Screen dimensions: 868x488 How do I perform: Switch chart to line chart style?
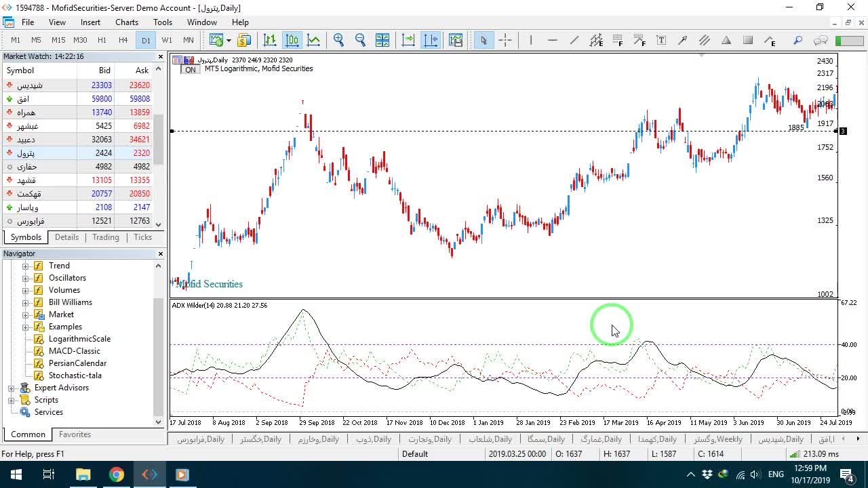tap(314, 40)
